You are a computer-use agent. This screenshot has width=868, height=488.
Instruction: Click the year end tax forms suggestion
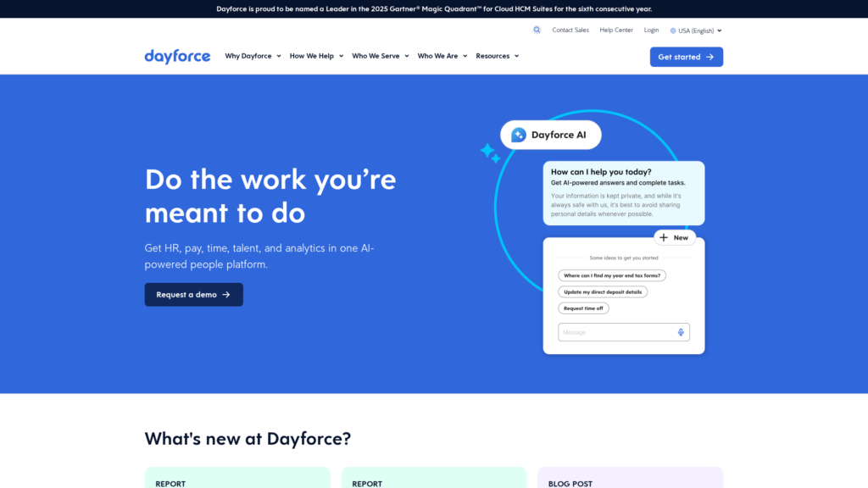(x=612, y=275)
